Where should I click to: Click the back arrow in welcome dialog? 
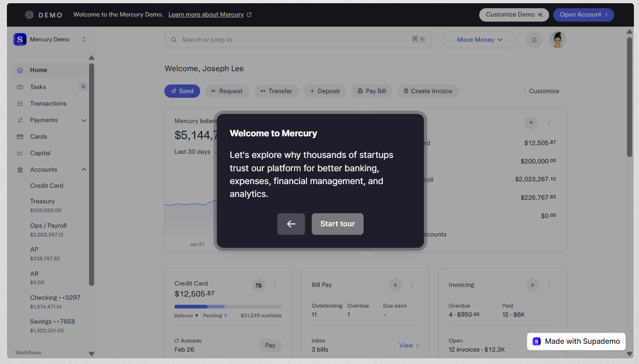point(291,224)
